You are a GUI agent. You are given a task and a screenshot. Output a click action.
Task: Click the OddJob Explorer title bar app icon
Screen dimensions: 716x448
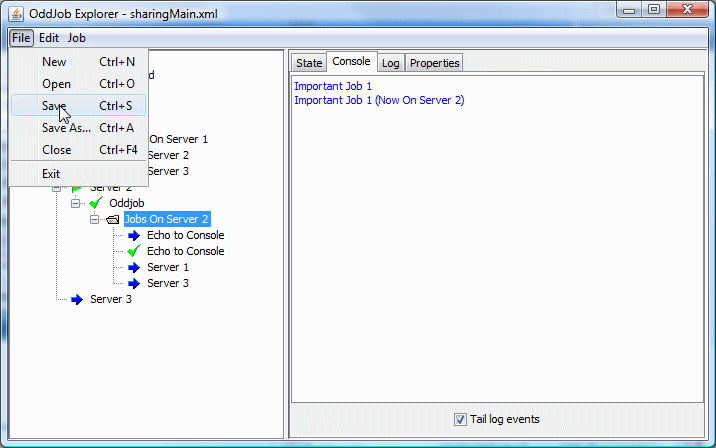point(14,12)
